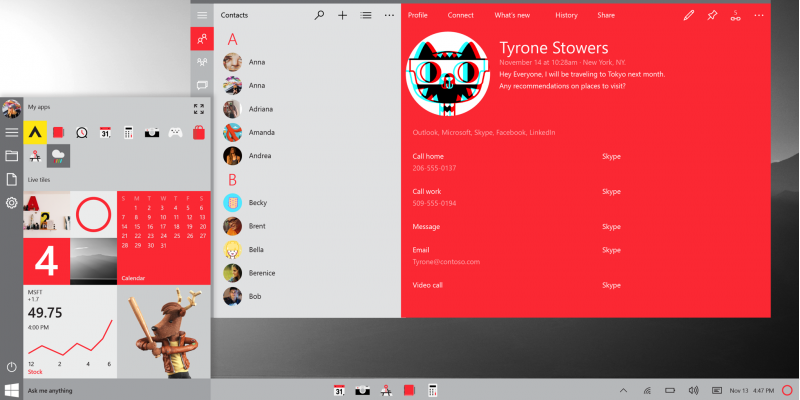Add a new contact with plus icon

click(x=342, y=15)
